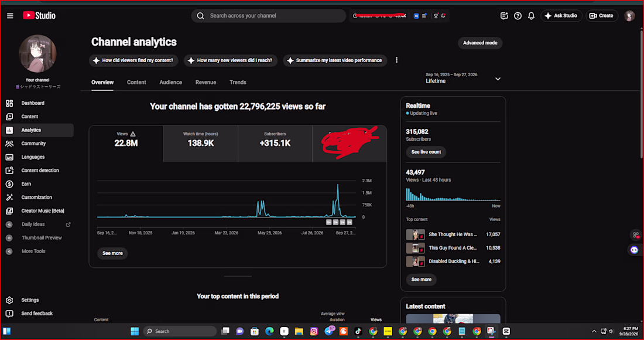Click See live count button
This screenshot has height=340, width=644.
tap(426, 152)
